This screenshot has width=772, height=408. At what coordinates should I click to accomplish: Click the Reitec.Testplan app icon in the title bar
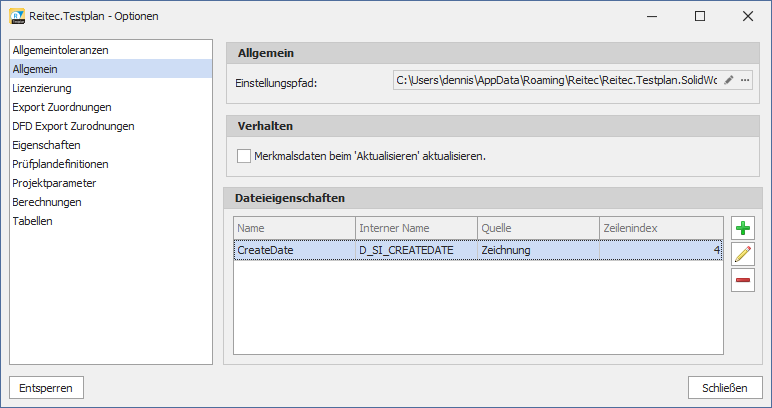[x=16, y=16]
